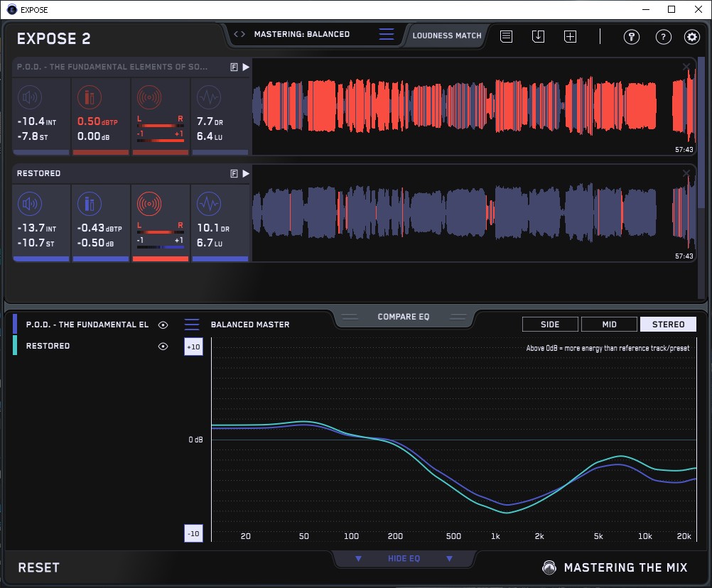Image resolution: width=712 pixels, height=588 pixels.
Task: Toggle EQ curve visibility for the P.O.D. track
Action: pyautogui.click(x=163, y=325)
